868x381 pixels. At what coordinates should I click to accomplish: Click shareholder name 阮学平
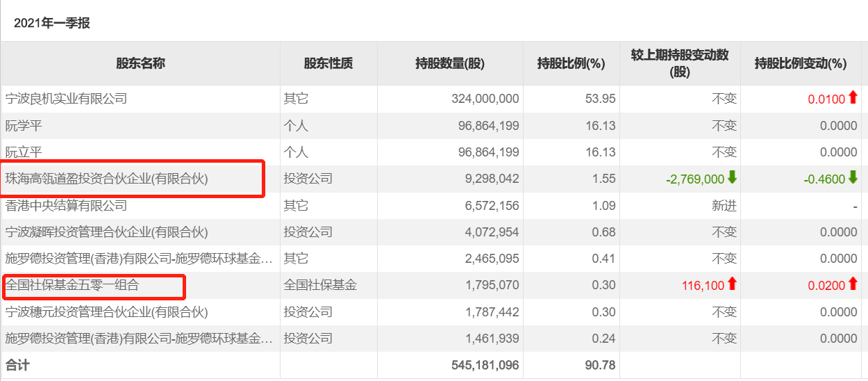(23, 126)
